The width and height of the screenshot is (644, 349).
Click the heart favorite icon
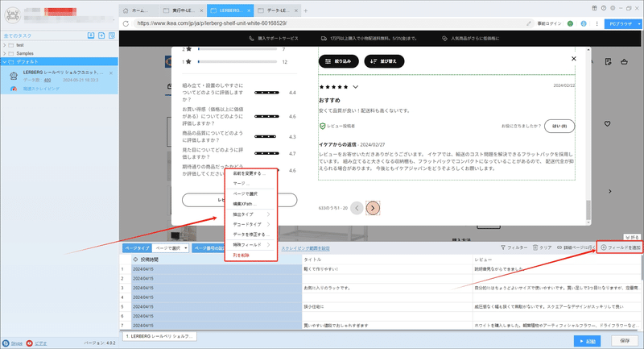608,123
